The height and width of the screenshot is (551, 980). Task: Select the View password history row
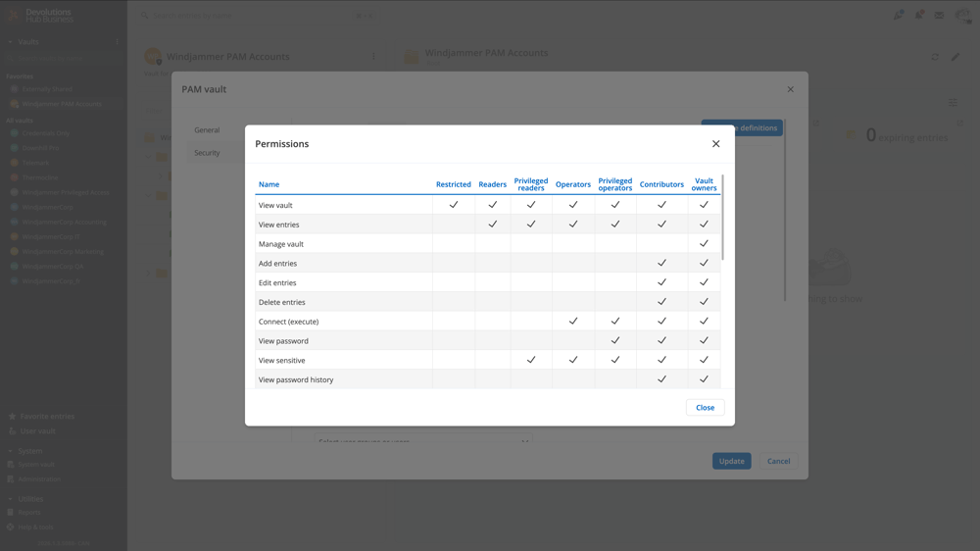tap(487, 379)
